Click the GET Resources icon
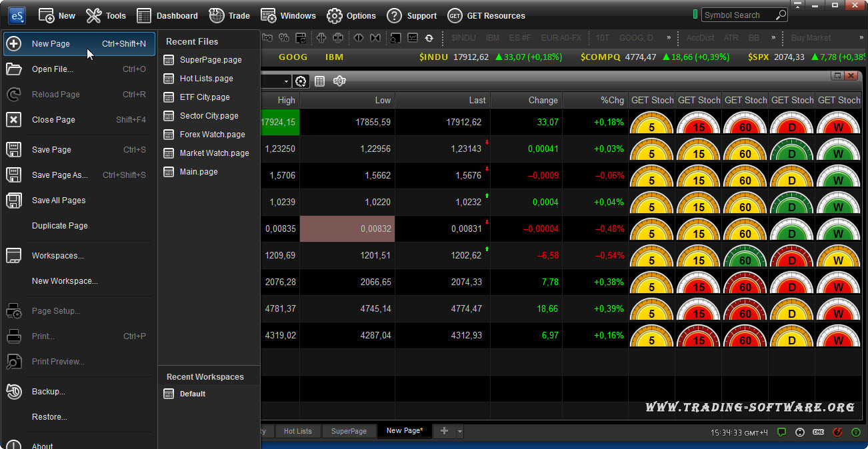The height and width of the screenshot is (449, 868). [x=455, y=15]
